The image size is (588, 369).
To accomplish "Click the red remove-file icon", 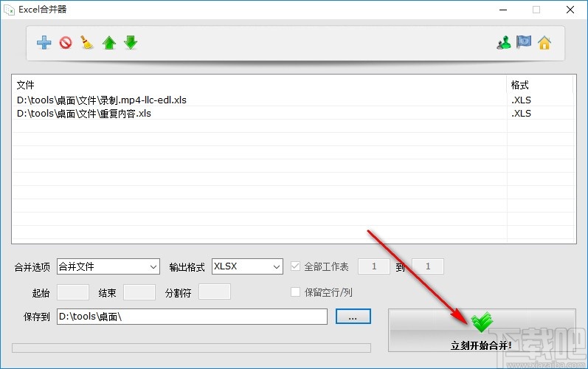I will click(66, 42).
